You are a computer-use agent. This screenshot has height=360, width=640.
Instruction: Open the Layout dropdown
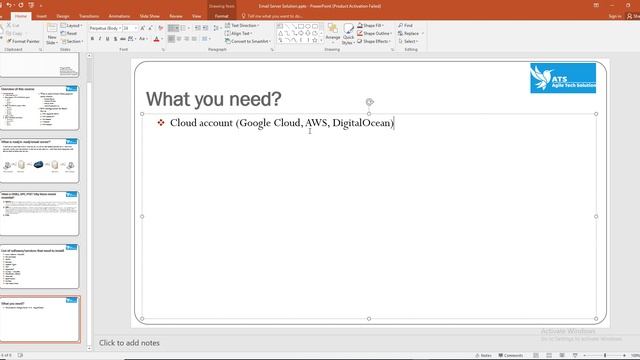click(71, 26)
